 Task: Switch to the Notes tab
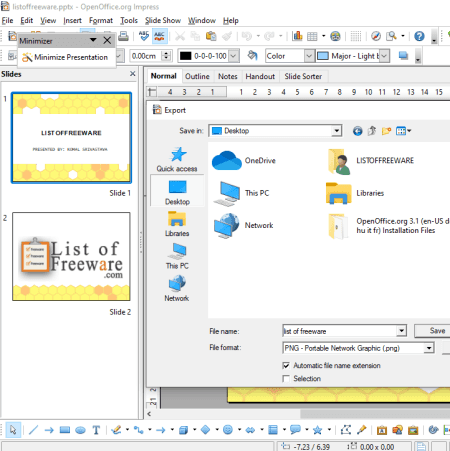tap(228, 76)
